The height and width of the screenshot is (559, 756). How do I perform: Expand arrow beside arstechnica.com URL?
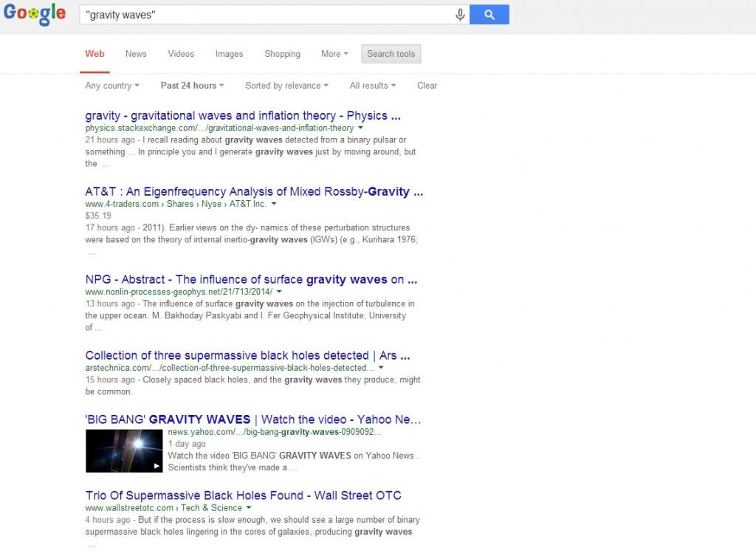(381, 368)
